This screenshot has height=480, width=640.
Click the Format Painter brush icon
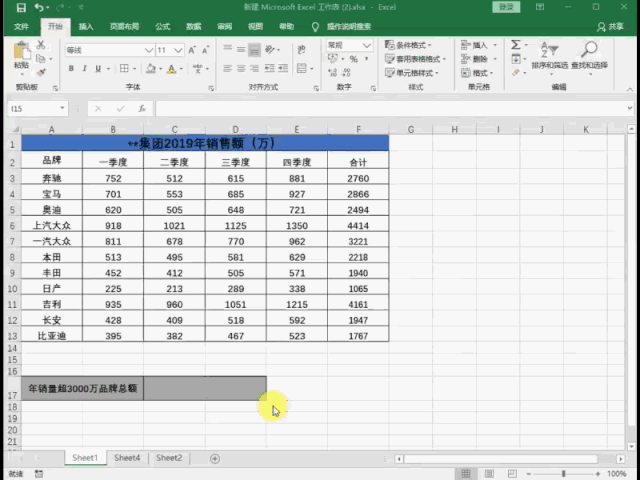pos(41,73)
